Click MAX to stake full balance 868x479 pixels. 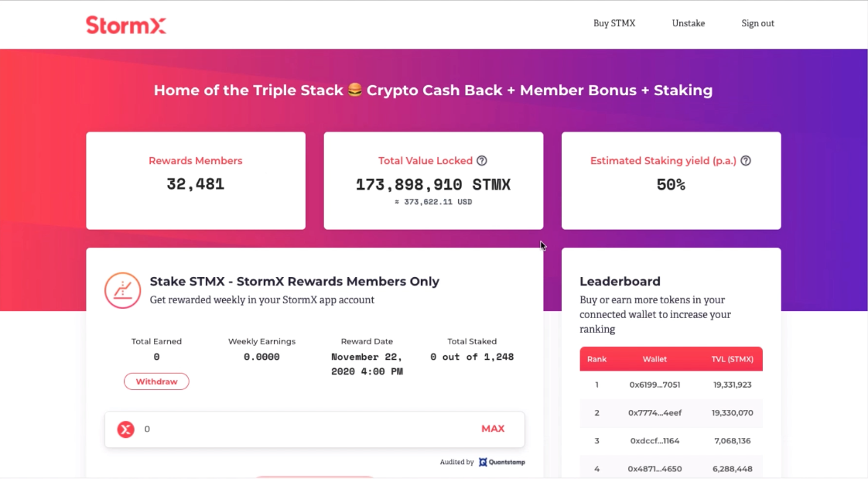(x=493, y=429)
